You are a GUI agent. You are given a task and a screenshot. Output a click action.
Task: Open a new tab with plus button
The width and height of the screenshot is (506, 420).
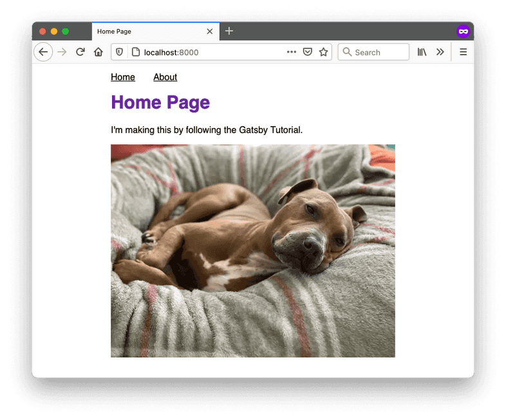coord(229,31)
